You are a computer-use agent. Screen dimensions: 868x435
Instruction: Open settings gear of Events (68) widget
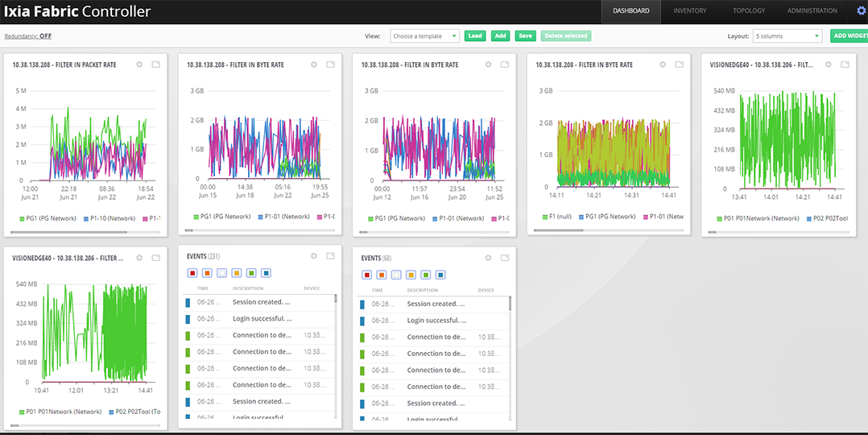[x=488, y=258]
